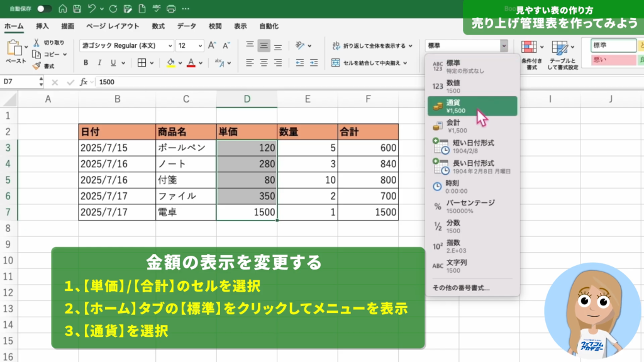The width and height of the screenshot is (644, 362).
Task: Click the scissors Cut icon
Action: pos(36,43)
